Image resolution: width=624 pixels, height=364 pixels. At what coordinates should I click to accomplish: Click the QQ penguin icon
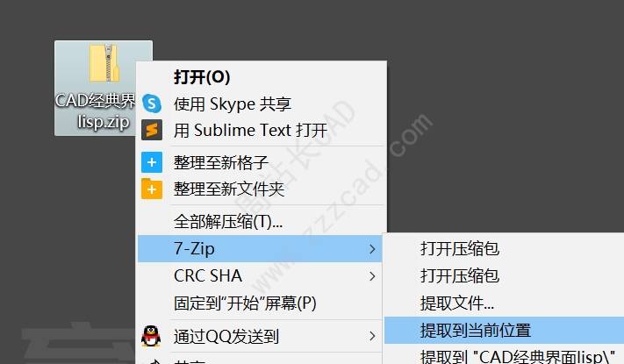click(x=151, y=336)
